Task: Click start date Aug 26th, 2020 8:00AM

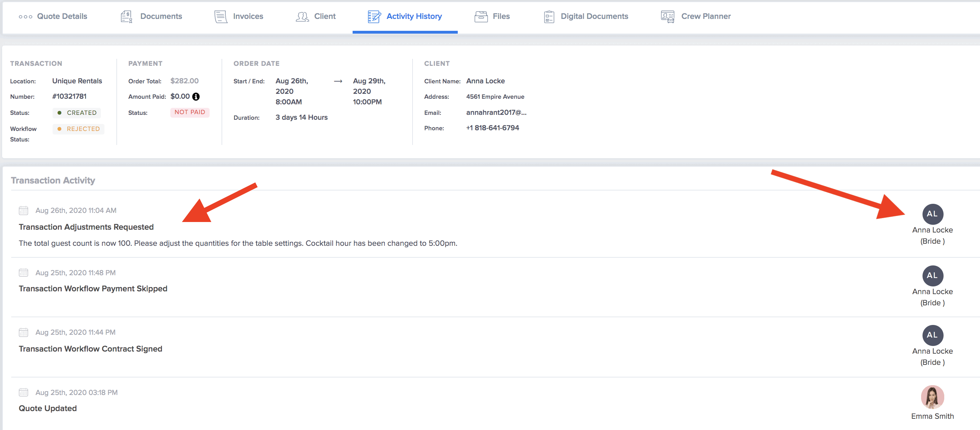Action: pyautogui.click(x=292, y=91)
